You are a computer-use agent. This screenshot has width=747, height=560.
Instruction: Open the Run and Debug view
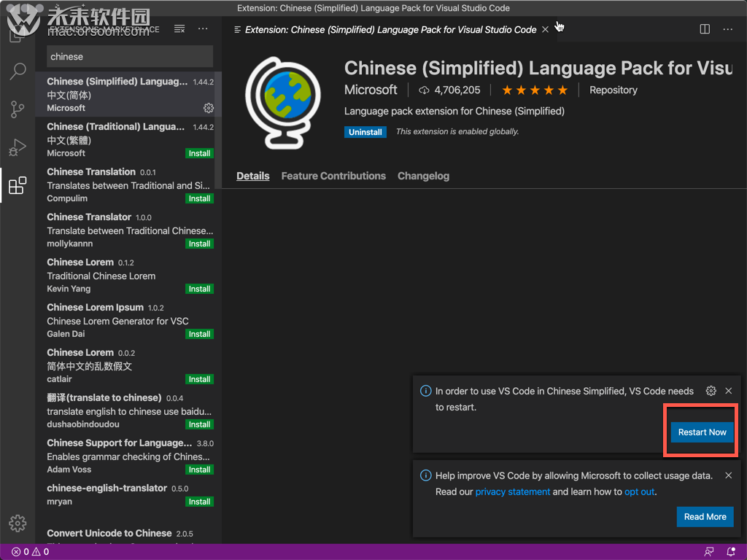point(18,147)
